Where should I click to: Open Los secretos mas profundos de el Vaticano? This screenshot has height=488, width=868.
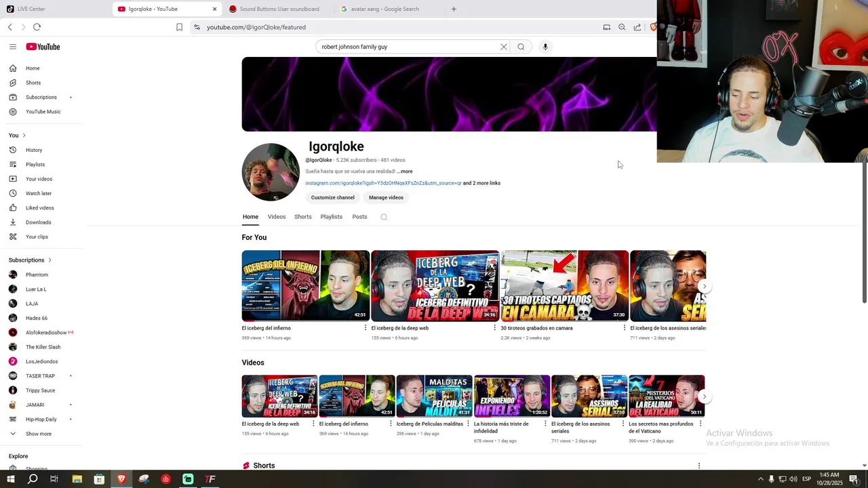(x=666, y=396)
